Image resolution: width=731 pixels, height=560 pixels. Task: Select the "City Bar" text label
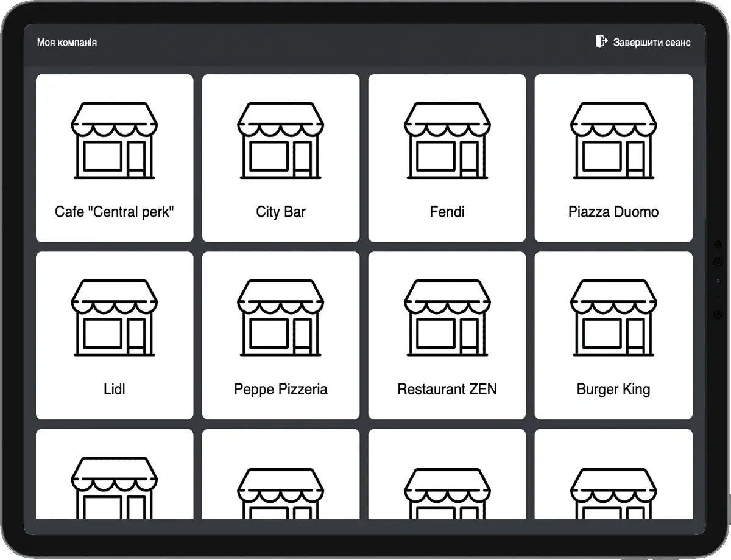(281, 212)
